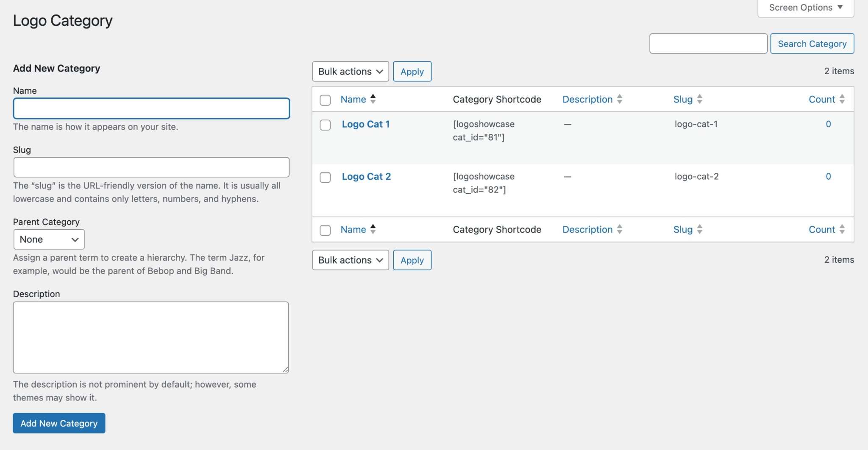The image size is (868, 450).
Task: Sort by the Count column header link at top
Action: [822, 99]
